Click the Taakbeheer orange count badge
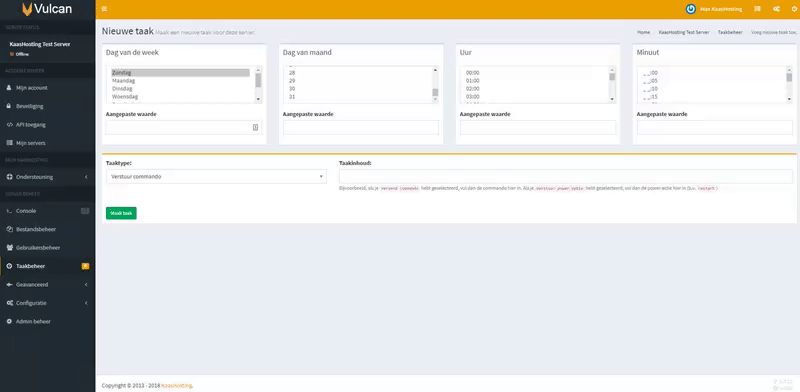This screenshot has width=800, height=392. coord(85,266)
